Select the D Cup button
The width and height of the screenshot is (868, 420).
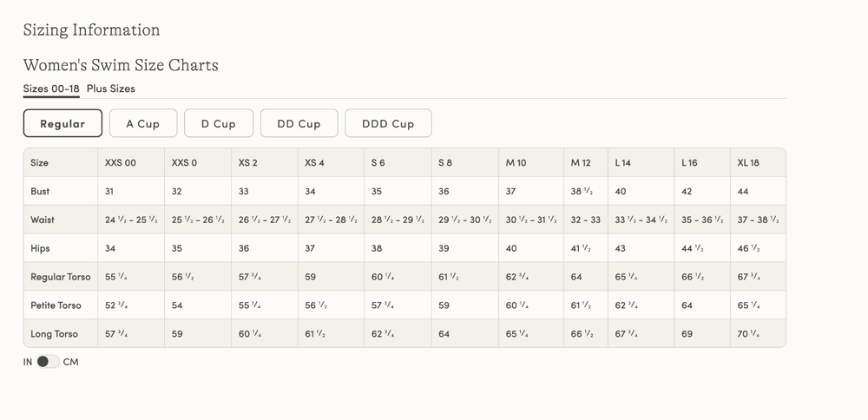pyautogui.click(x=218, y=123)
